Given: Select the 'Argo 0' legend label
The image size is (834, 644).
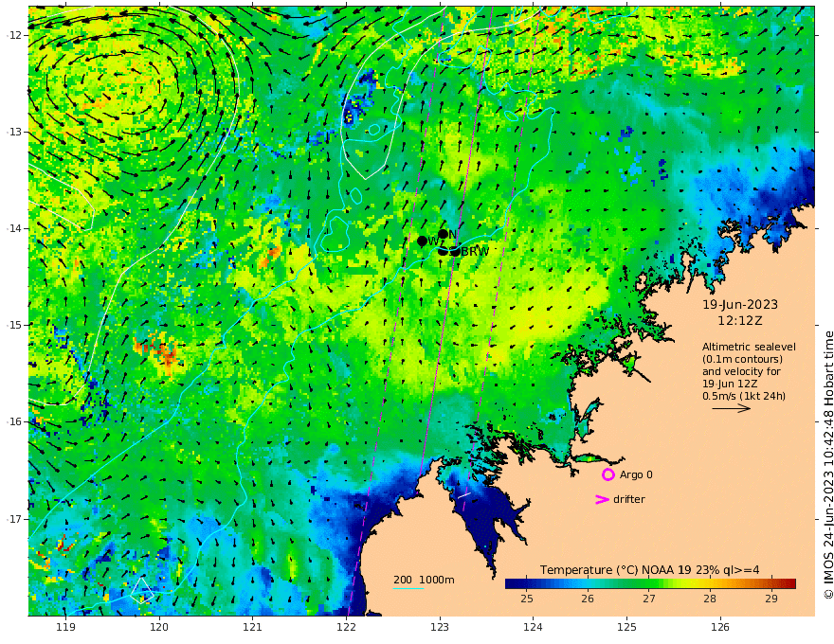Looking at the screenshot, I should [x=636, y=474].
